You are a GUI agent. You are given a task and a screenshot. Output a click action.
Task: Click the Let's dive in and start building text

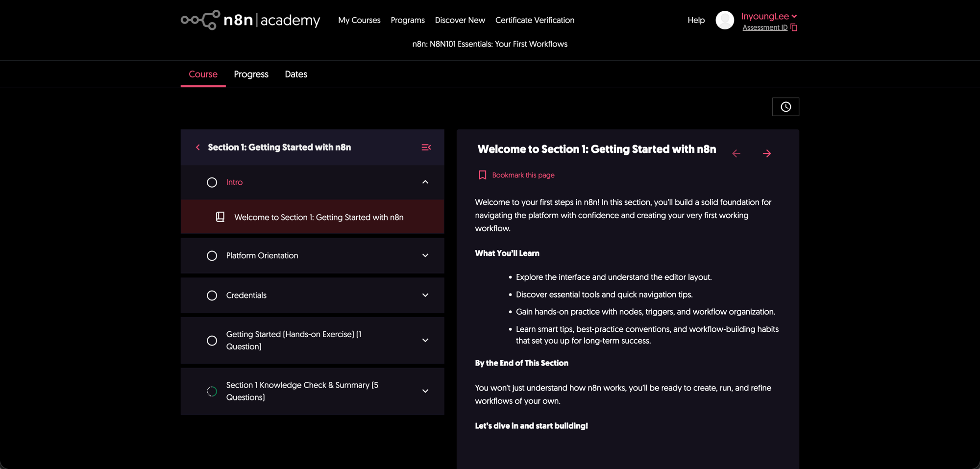click(x=531, y=426)
